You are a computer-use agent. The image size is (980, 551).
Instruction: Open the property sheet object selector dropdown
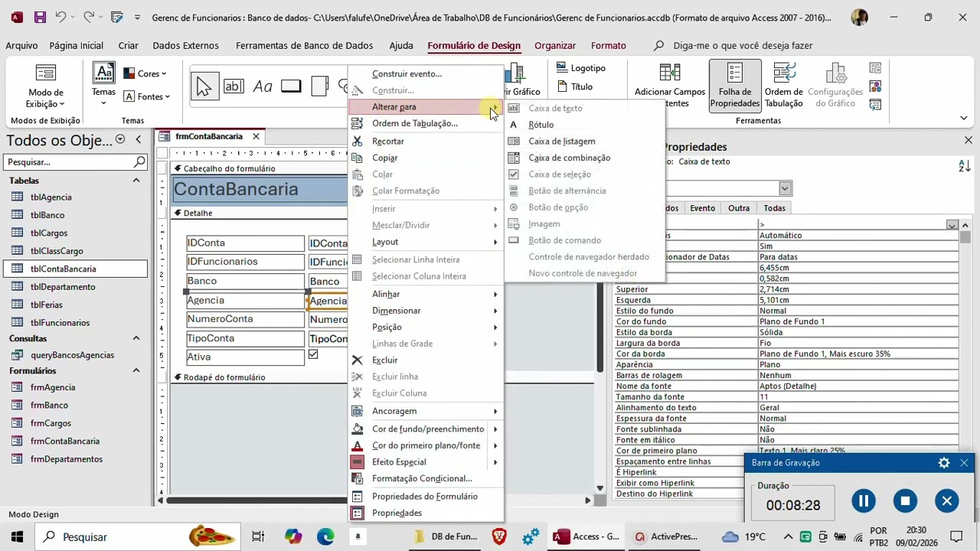785,188
